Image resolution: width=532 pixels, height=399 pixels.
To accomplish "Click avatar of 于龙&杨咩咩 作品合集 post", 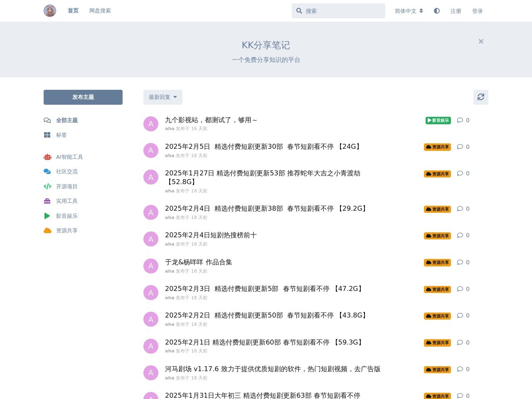I will point(151,266).
